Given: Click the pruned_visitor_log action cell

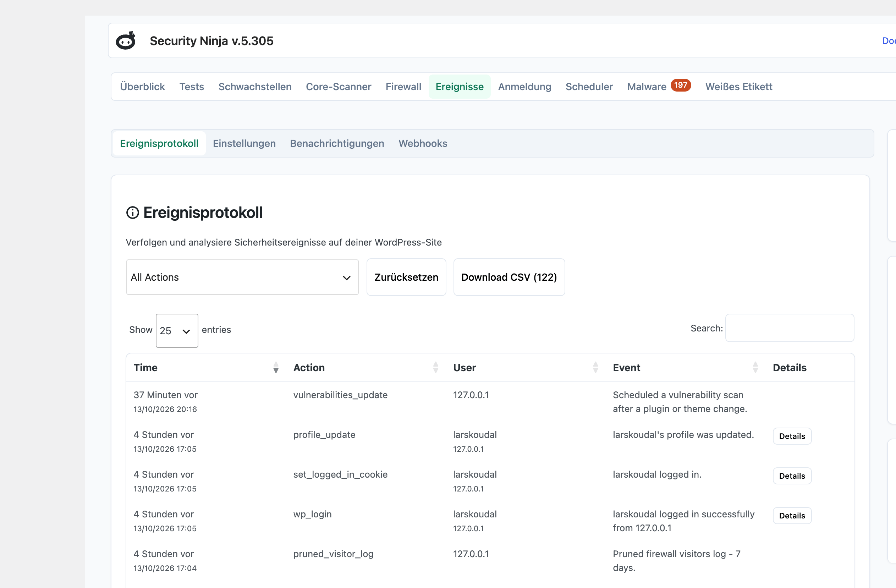Looking at the screenshot, I should pyautogui.click(x=333, y=554).
